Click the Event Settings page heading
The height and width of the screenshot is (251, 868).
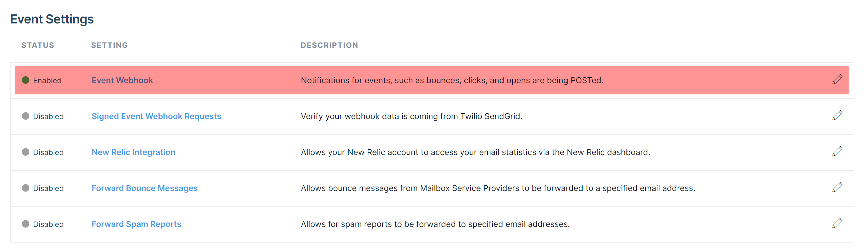click(52, 19)
